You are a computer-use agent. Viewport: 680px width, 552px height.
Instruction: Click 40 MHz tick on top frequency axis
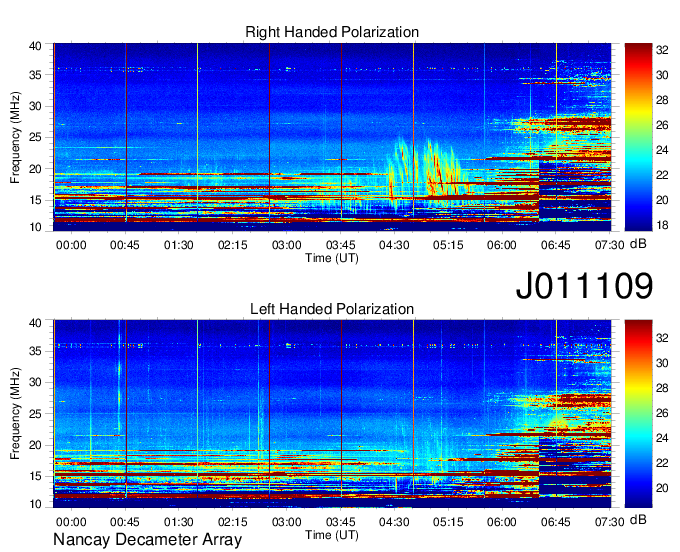point(35,46)
